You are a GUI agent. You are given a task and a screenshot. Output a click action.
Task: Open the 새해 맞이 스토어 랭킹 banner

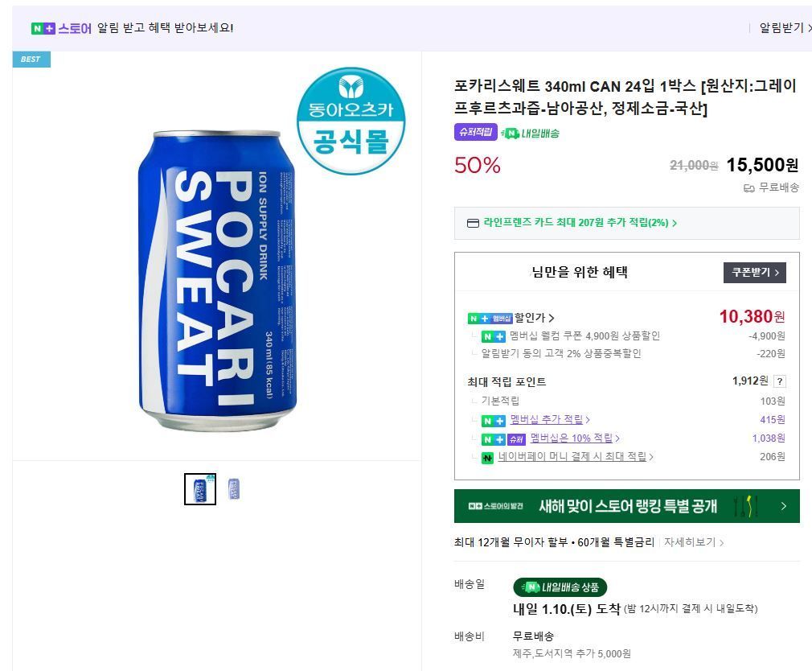click(x=626, y=506)
